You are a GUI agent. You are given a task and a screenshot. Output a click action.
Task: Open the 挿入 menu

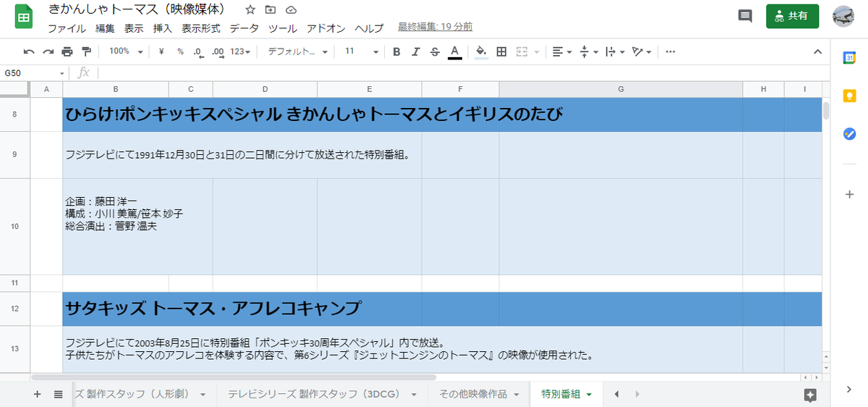(163, 28)
